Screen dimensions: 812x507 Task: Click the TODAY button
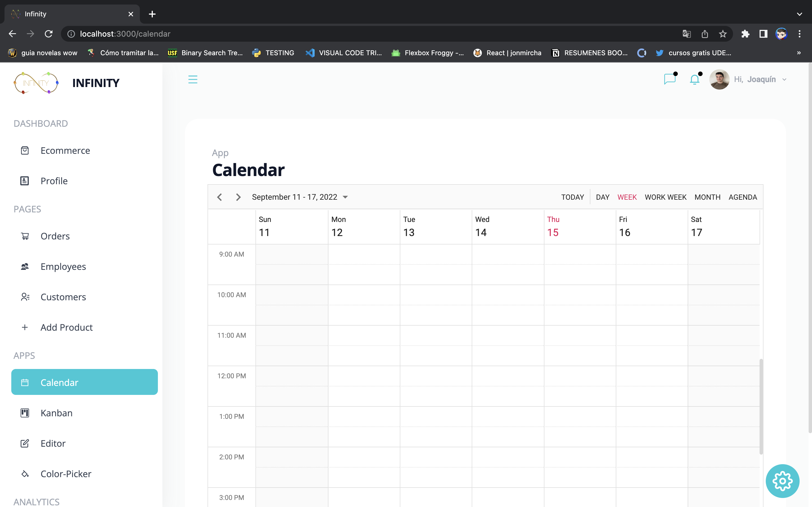pos(572,197)
